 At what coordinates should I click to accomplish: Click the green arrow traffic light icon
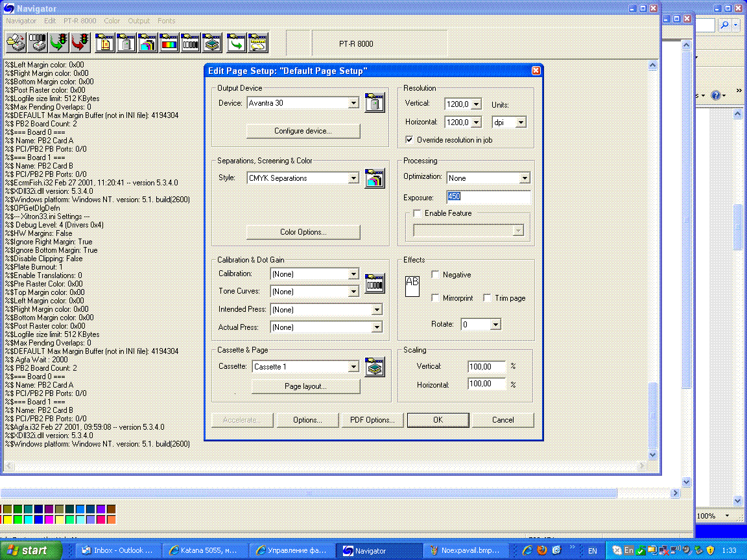[x=58, y=42]
